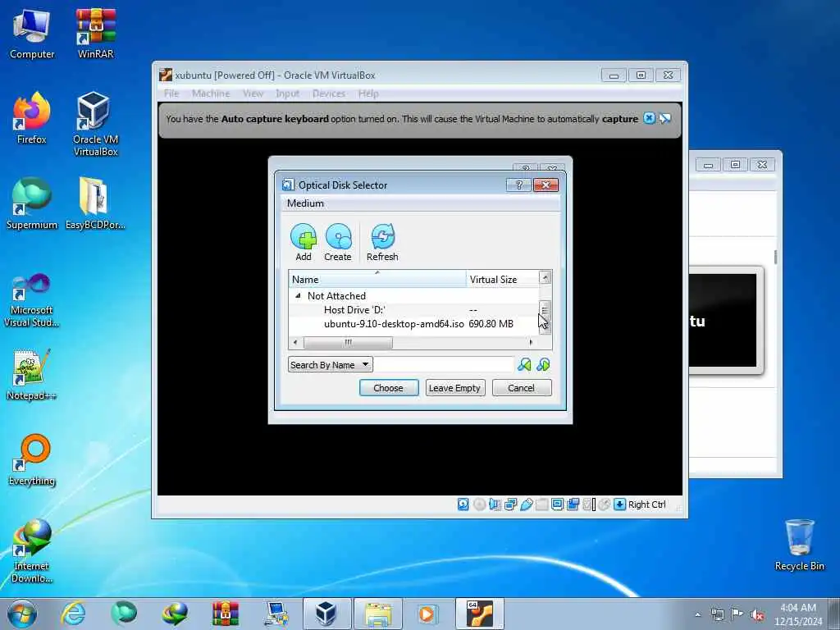The image size is (840, 630).
Task: Show hidden system tray icons arrow
Action: [x=697, y=614]
